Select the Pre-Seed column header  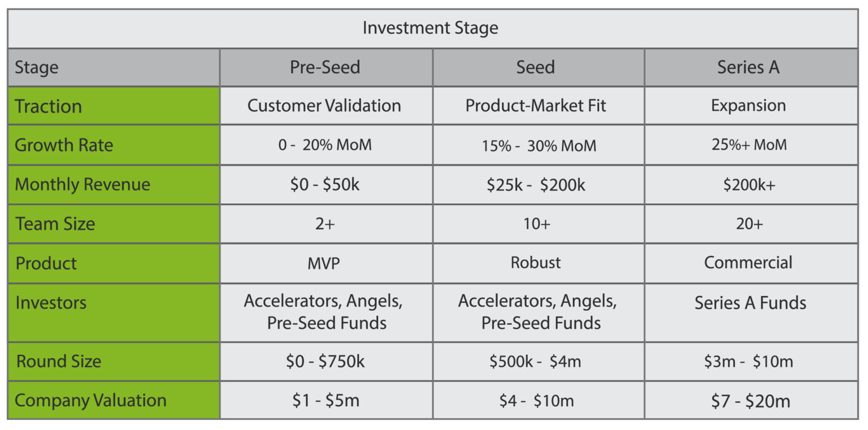click(x=325, y=67)
